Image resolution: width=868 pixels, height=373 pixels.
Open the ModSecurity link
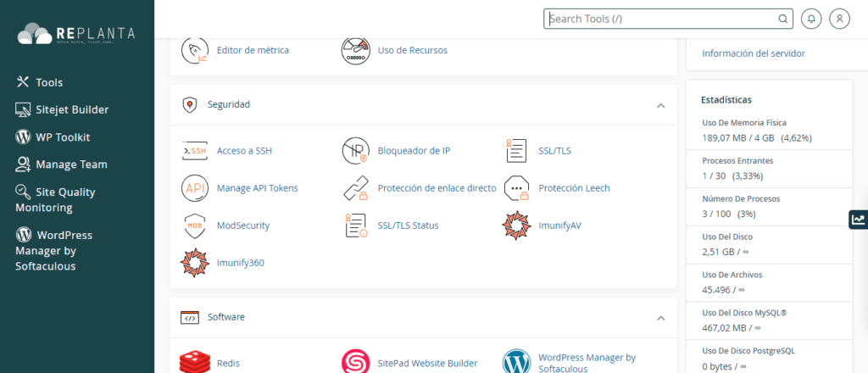coord(243,225)
